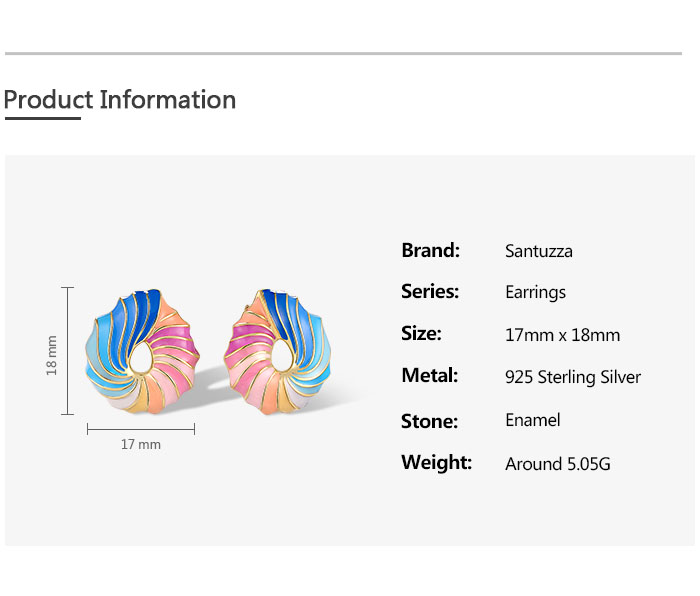
Task: Click the Size: label
Action: (421, 334)
